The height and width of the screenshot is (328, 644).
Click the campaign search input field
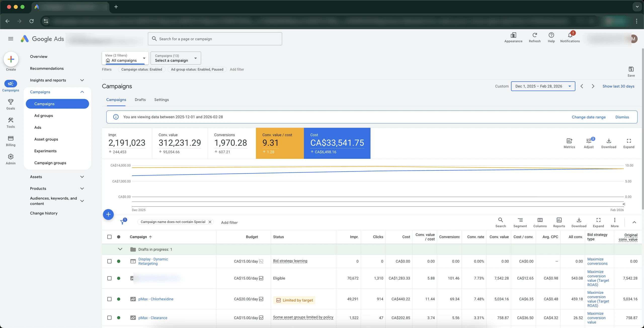click(x=215, y=39)
